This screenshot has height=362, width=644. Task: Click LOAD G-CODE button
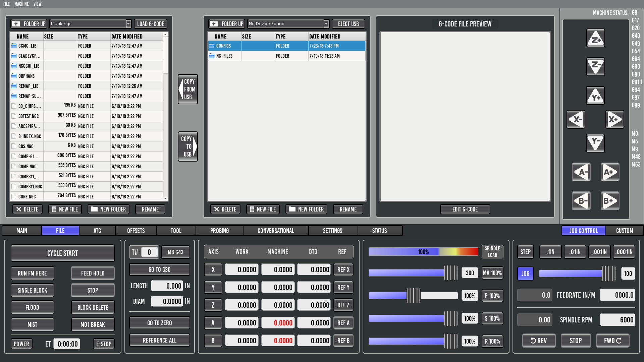(151, 24)
